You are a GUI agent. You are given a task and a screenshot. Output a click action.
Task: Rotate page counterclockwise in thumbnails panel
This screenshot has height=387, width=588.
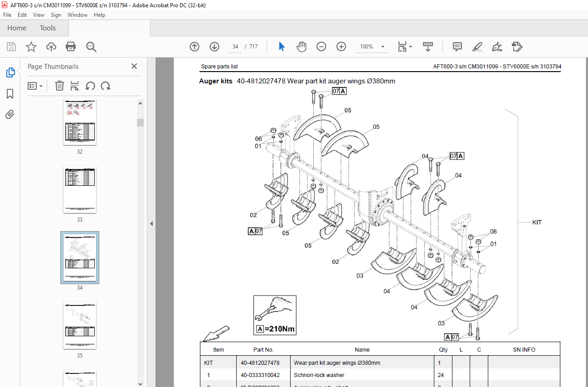(x=90, y=86)
